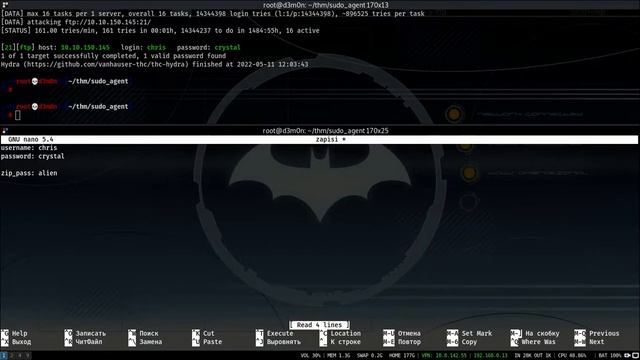Click the Выровнять (justify) shortcut
This screenshot has height=360, width=640.
click(278, 342)
